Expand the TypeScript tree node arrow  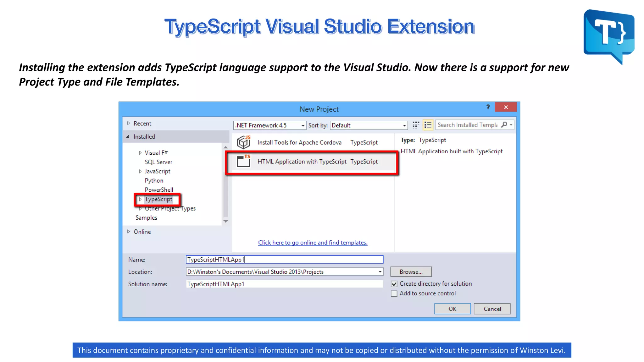[x=140, y=199]
